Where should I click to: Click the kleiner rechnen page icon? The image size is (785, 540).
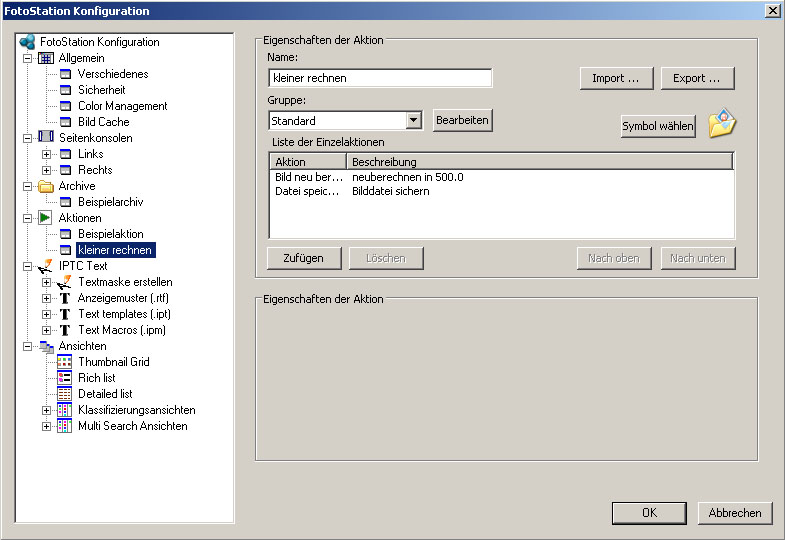(x=65, y=250)
